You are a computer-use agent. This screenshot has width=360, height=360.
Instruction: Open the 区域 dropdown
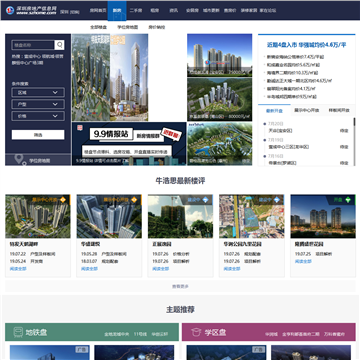click(38, 92)
